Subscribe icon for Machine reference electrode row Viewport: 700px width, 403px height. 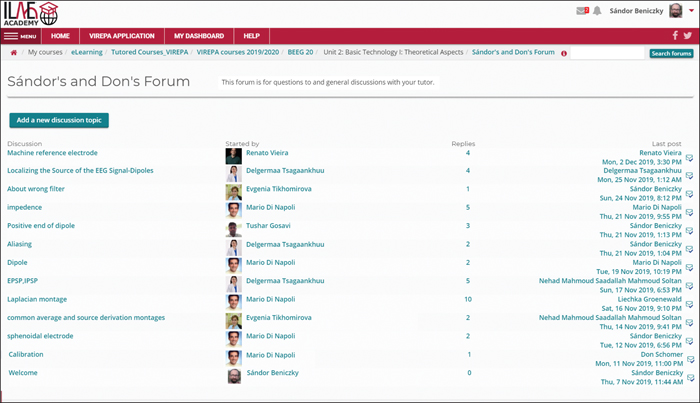click(x=689, y=158)
